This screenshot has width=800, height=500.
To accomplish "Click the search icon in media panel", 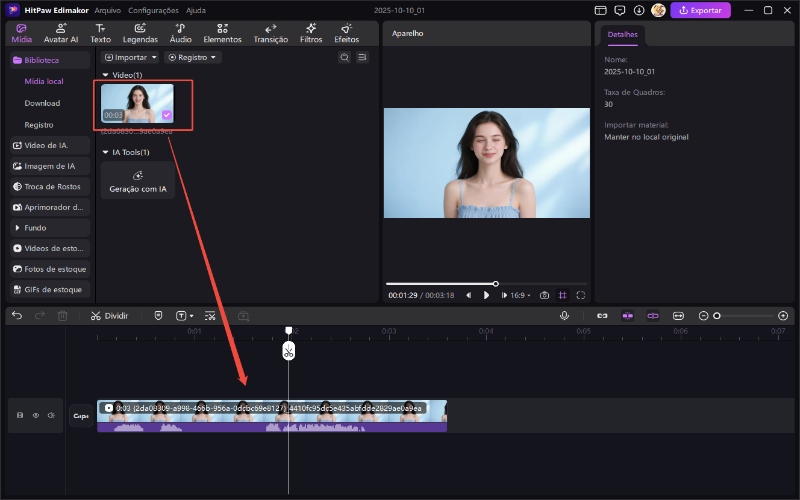I will [x=344, y=58].
